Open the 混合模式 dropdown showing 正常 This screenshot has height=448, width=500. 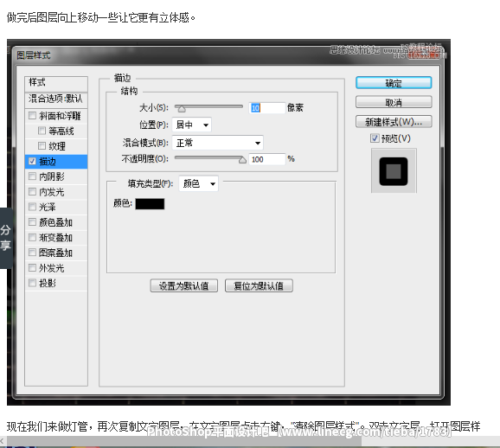(218, 143)
